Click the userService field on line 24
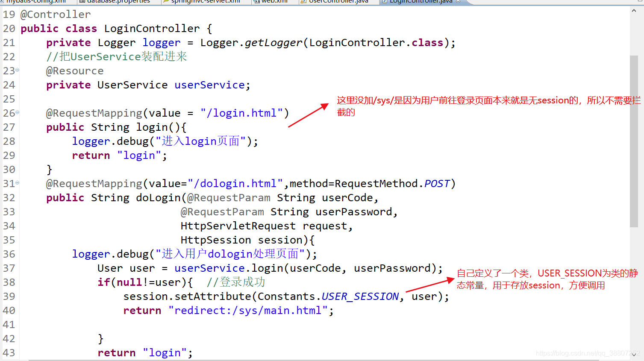Screen dimensions: 644x361 point(209,85)
